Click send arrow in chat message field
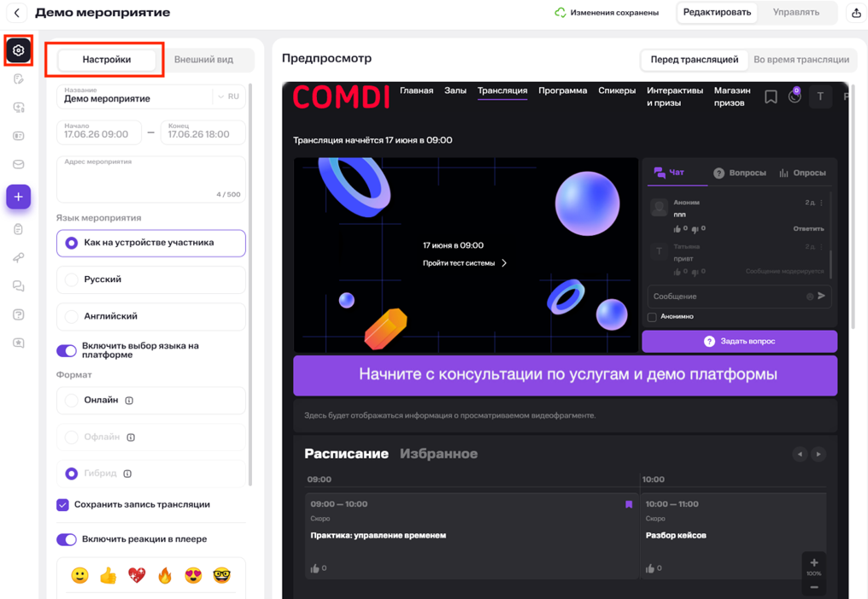The width and height of the screenshot is (868, 599). click(822, 297)
